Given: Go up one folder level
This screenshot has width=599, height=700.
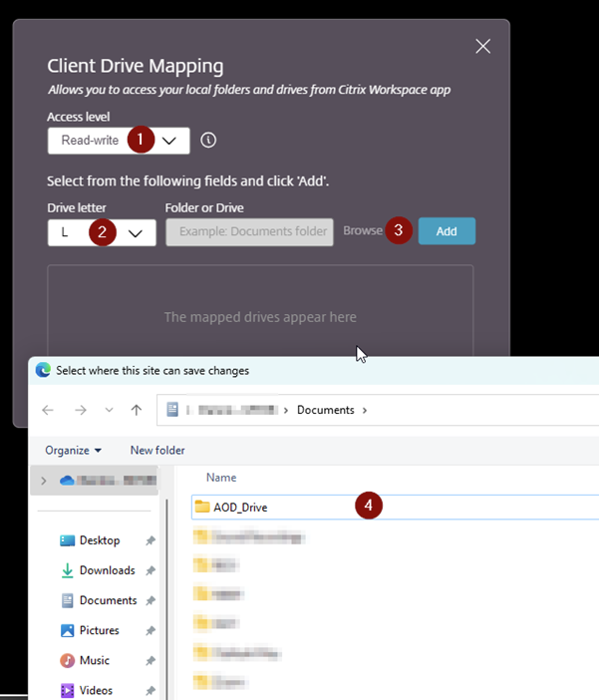Looking at the screenshot, I should (x=137, y=410).
